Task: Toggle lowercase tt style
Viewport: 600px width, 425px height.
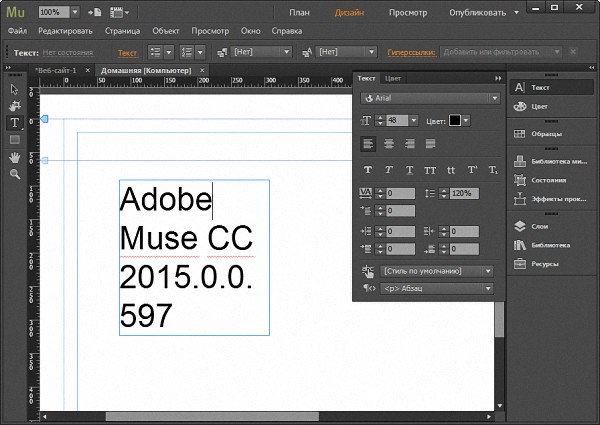Action: coord(451,170)
